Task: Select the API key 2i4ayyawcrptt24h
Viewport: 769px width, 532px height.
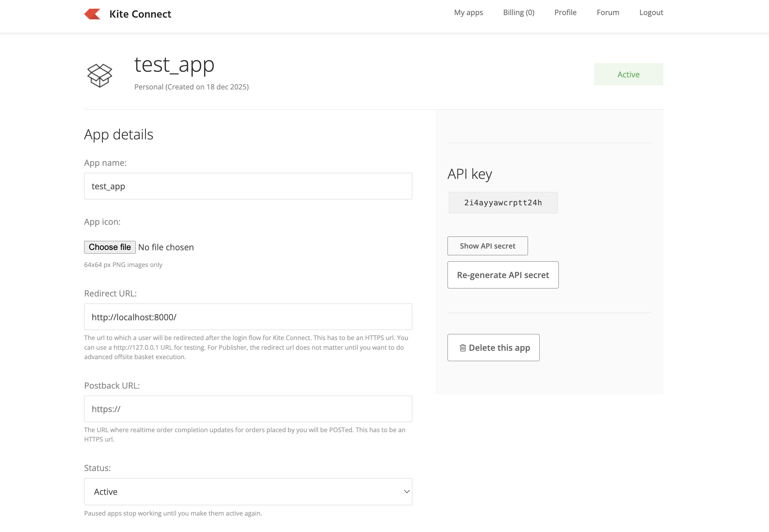Action: [503, 203]
